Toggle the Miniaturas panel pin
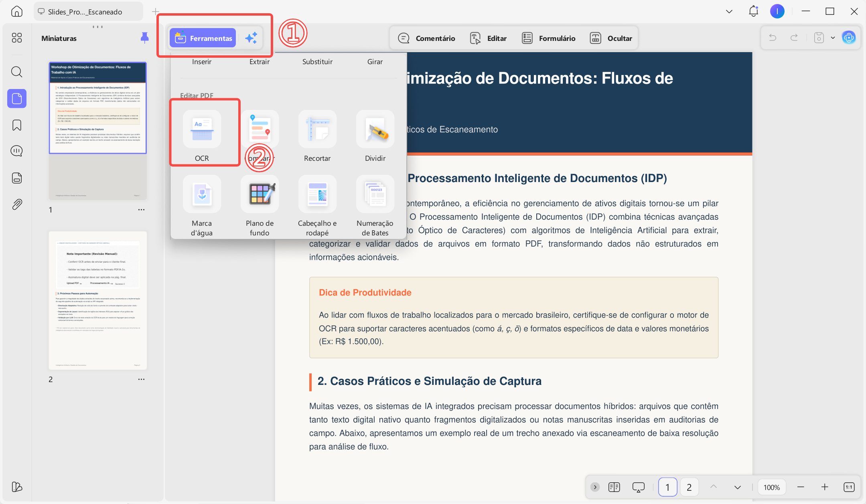 (145, 38)
